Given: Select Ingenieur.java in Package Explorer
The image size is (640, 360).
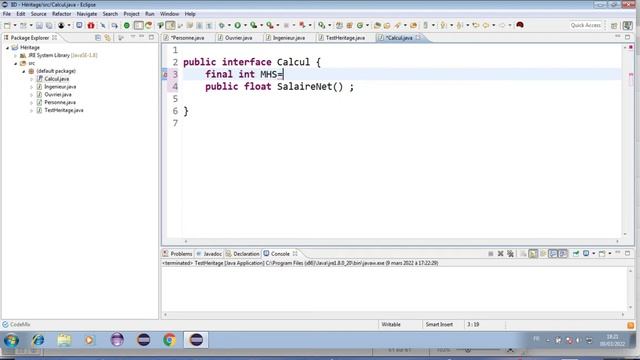Looking at the screenshot, I should pyautogui.click(x=60, y=87).
